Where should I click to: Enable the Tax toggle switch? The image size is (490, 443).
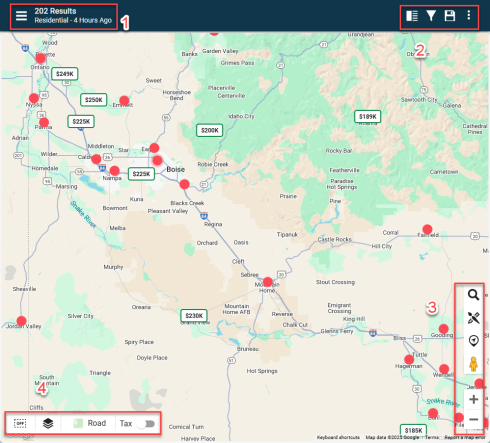(x=147, y=424)
